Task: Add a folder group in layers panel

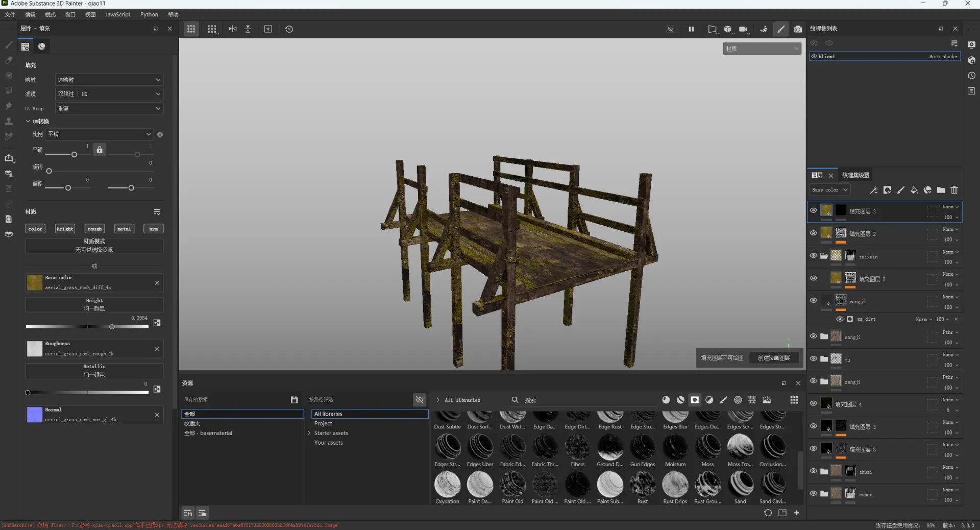Action: (x=941, y=190)
